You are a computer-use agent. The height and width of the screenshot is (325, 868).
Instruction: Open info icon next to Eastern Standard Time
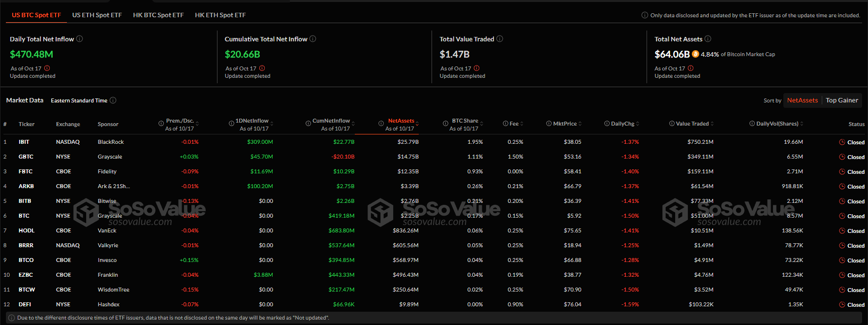[x=113, y=100]
